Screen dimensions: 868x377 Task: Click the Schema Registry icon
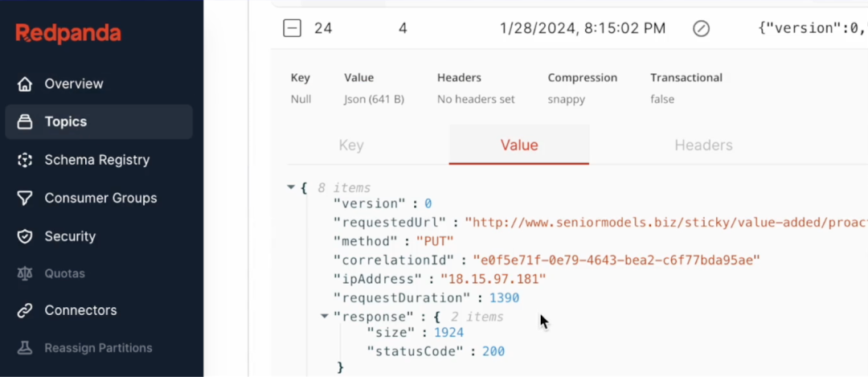(25, 160)
